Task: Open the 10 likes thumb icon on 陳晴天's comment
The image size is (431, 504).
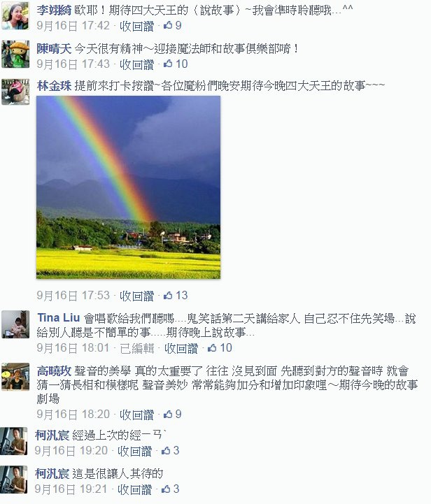Action: (168, 64)
